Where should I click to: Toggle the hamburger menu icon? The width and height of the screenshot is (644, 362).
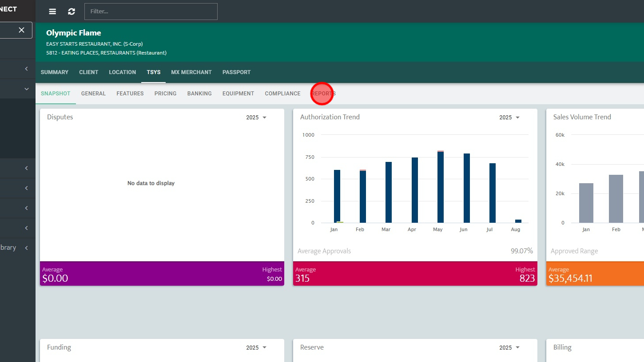click(52, 12)
